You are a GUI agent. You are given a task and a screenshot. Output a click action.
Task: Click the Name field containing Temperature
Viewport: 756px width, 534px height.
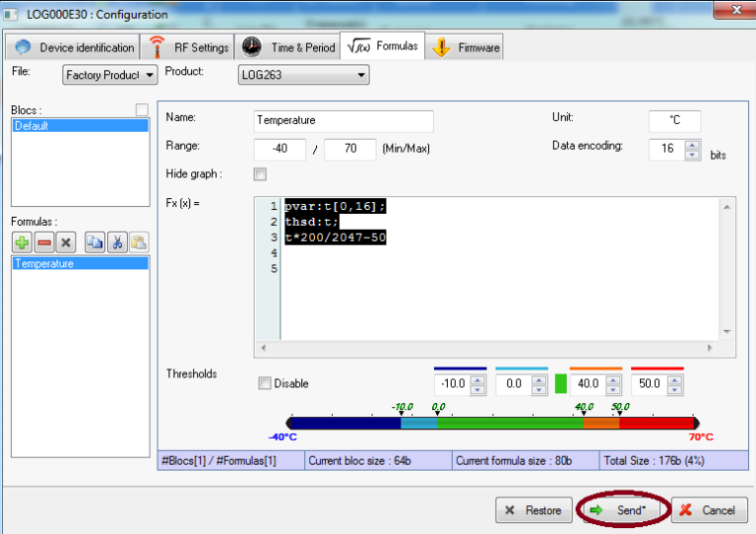click(x=344, y=120)
